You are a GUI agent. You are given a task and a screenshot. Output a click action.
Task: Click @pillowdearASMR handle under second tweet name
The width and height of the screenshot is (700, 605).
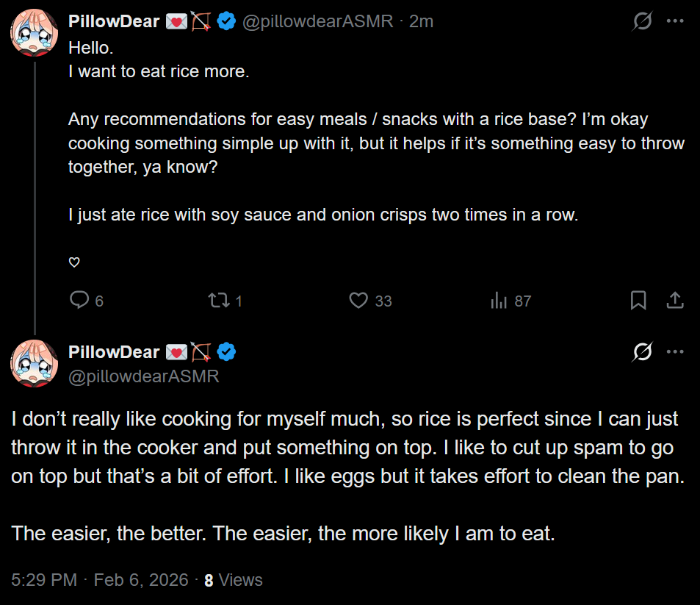tap(143, 376)
